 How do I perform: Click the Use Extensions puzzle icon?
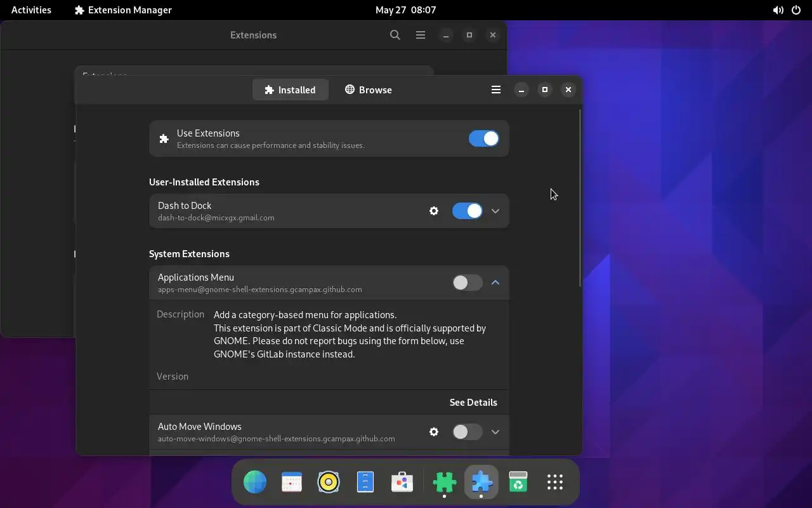(x=164, y=138)
